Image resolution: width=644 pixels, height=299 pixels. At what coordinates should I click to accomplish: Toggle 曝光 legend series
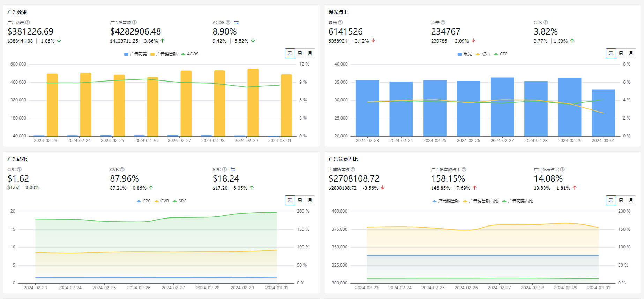[x=465, y=54]
